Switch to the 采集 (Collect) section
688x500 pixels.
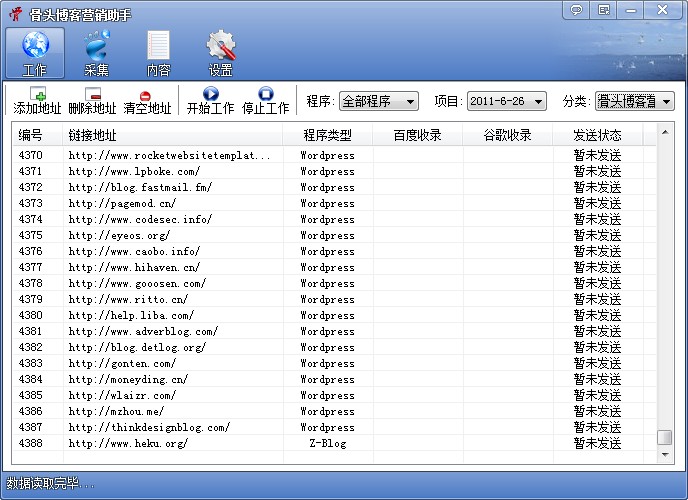97,53
